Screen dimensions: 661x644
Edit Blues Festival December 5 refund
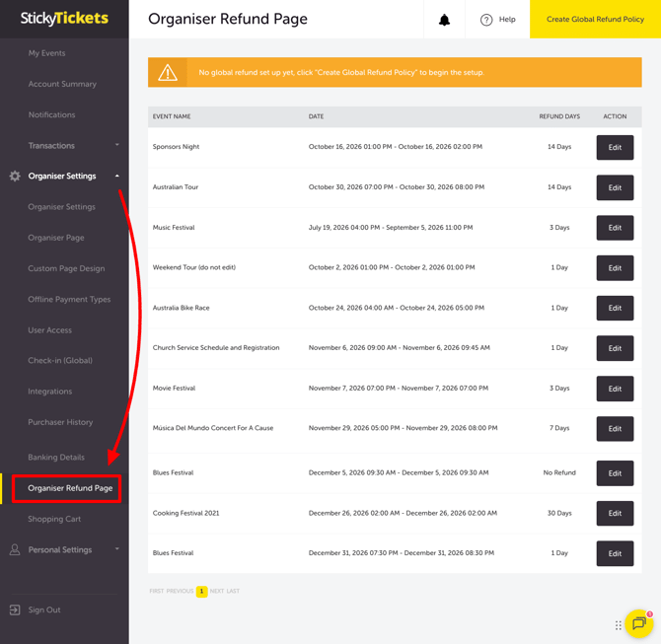pyautogui.click(x=615, y=473)
